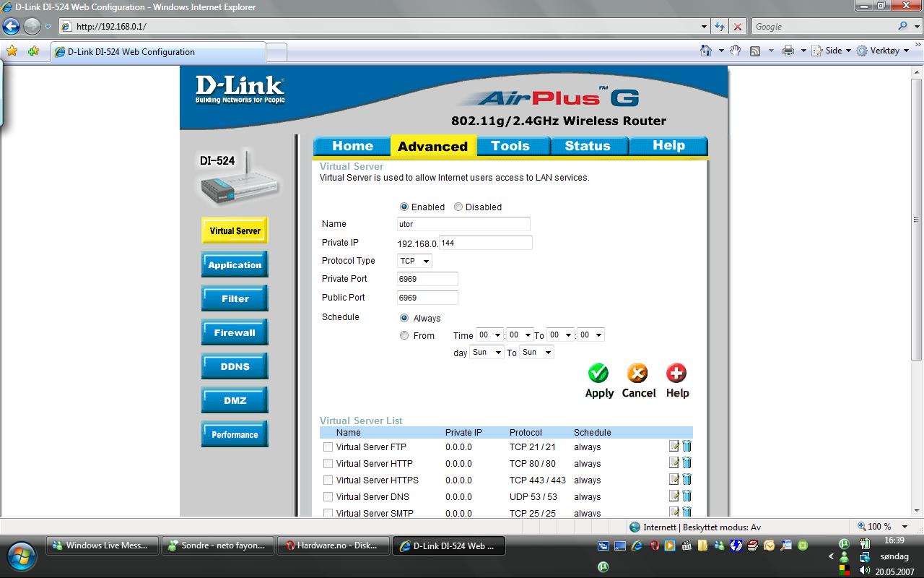The image size is (924, 578).
Task: Click the Add to Favorites icon
Action: [x=33, y=51]
